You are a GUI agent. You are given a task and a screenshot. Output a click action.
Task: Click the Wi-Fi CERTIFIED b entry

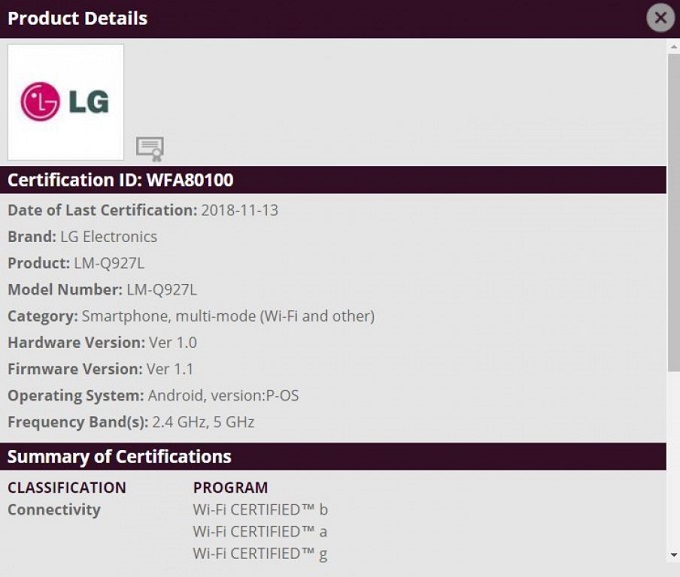point(260,510)
